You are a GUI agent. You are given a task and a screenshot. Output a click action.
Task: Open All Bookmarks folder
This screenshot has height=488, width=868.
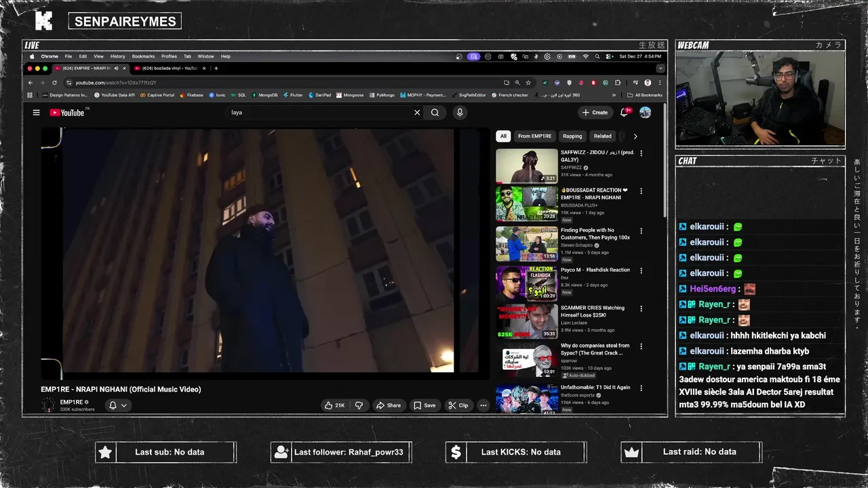click(644, 95)
